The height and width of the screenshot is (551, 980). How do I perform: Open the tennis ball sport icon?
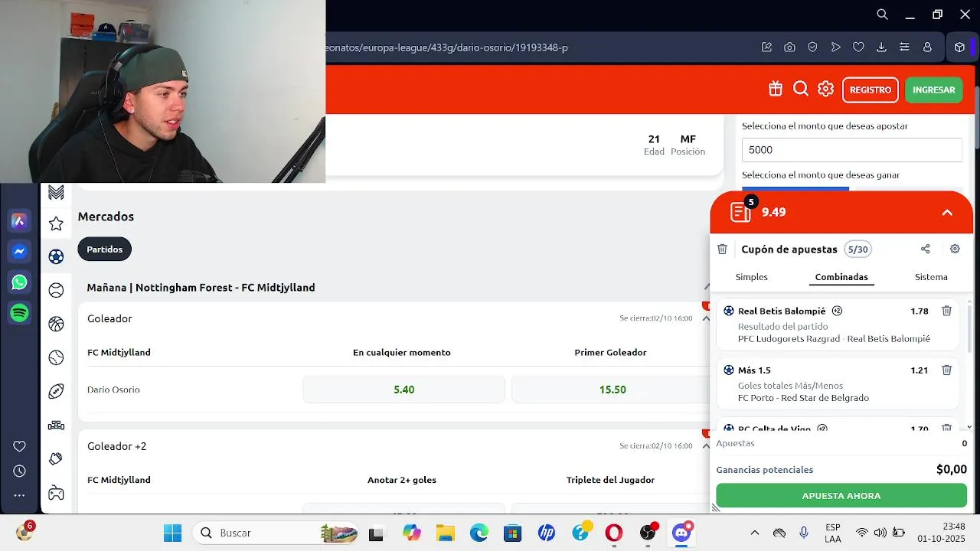(x=56, y=290)
